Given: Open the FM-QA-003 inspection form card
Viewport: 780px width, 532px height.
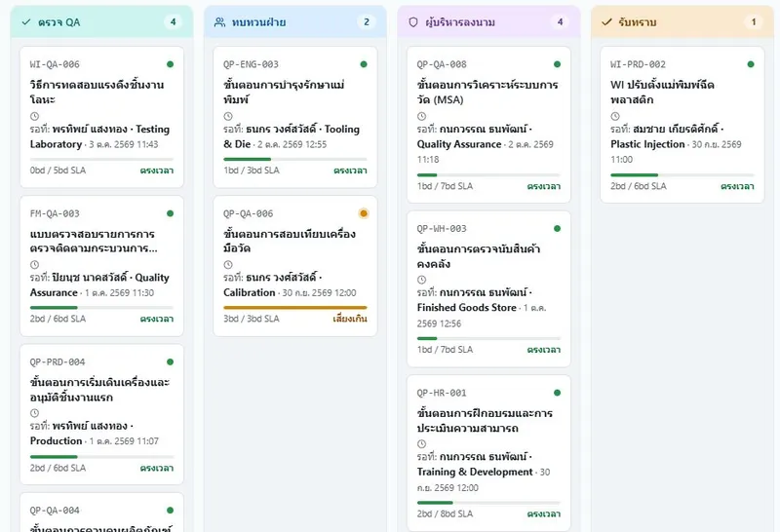Looking at the screenshot, I should pyautogui.click(x=101, y=266).
